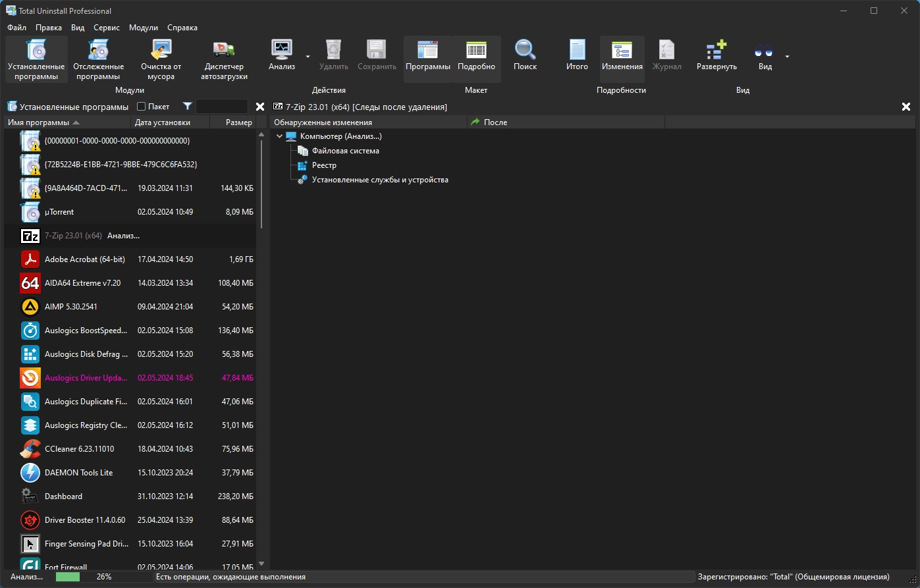Screen dimensions: 920x588
Task: Select the 7-Zip 23.01 (x64) row
Action: 130,236
